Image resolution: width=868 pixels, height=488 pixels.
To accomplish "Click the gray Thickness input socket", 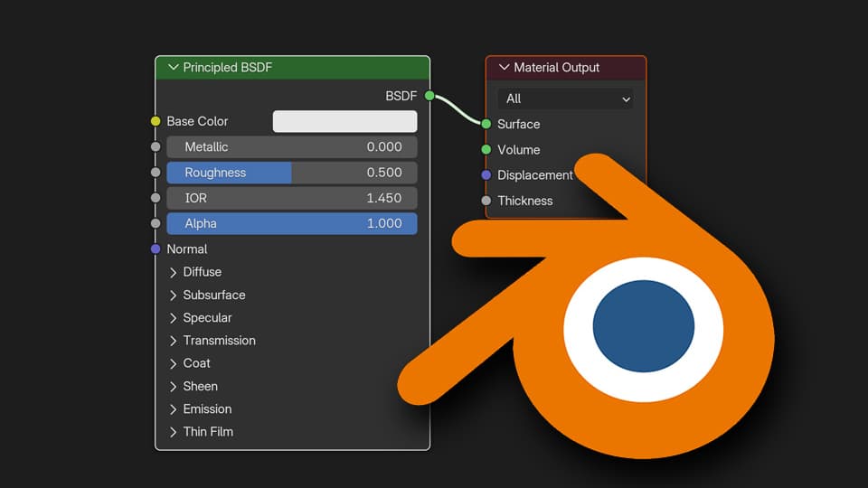I will 486,201.
